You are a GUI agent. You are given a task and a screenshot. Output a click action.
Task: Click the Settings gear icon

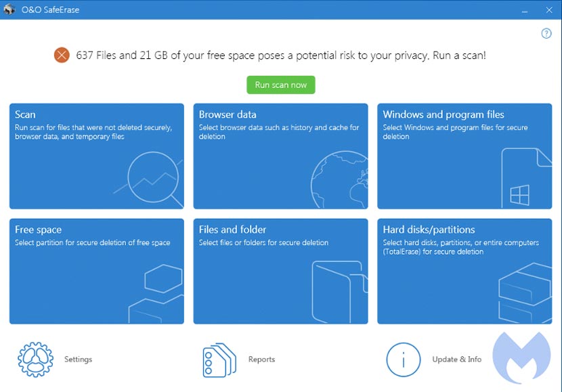[35, 360]
